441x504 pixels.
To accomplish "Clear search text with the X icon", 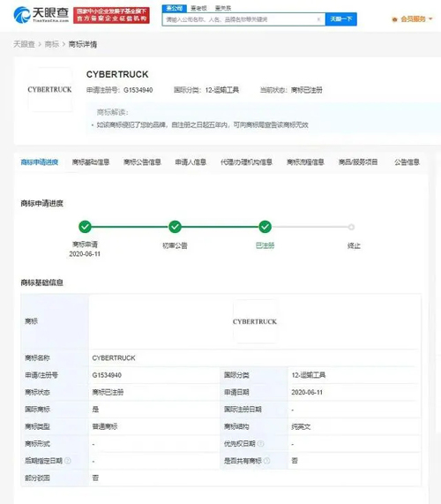I will tap(318, 19).
